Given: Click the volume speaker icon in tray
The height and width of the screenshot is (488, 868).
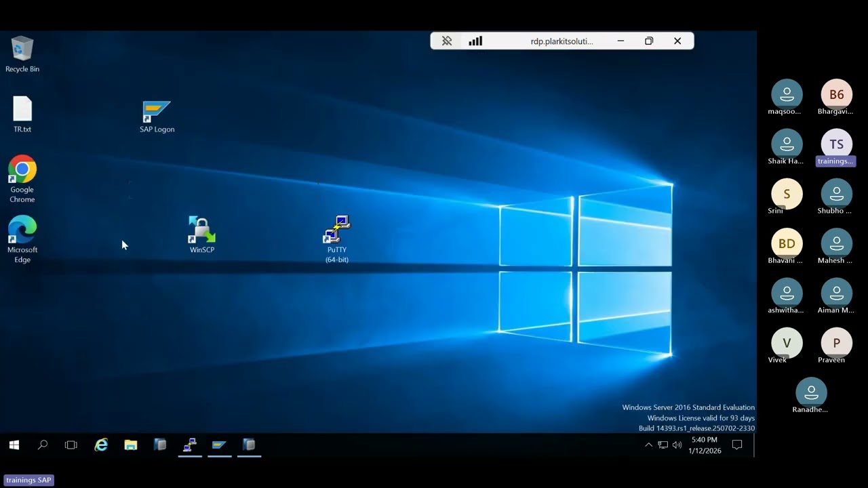Looking at the screenshot, I should (677, 445).
